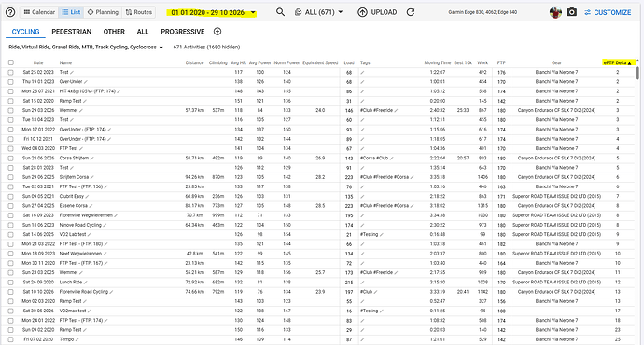Click the 671 Activities (1680 hidden) label
The image size is (644, 345).
coord(206,48)
